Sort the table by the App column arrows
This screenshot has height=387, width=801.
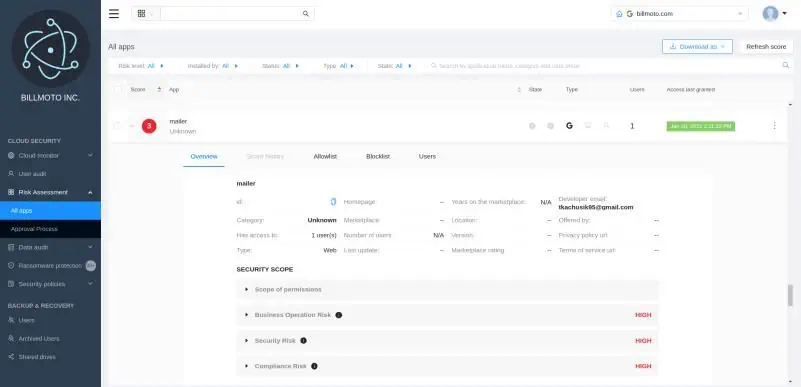[519, 89]
